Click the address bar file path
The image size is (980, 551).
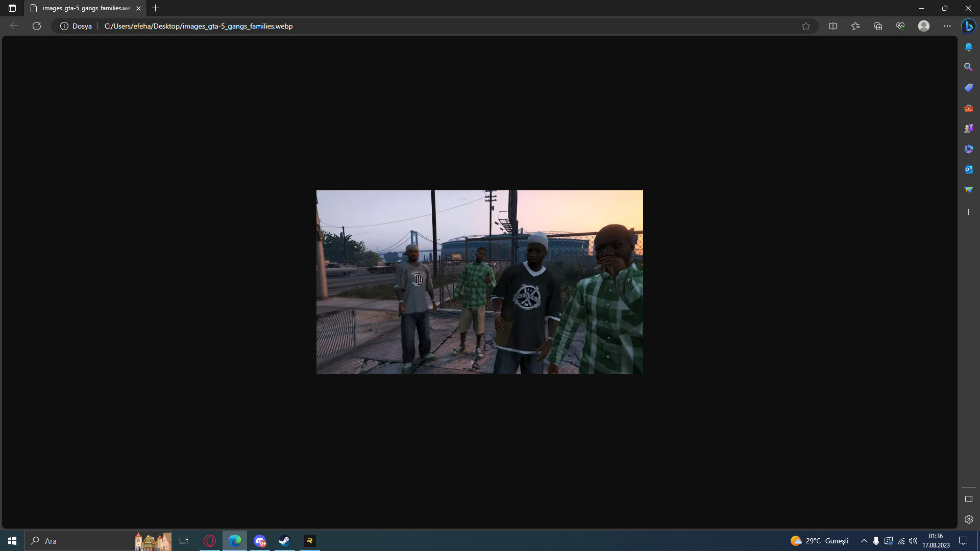pos(199,26)
